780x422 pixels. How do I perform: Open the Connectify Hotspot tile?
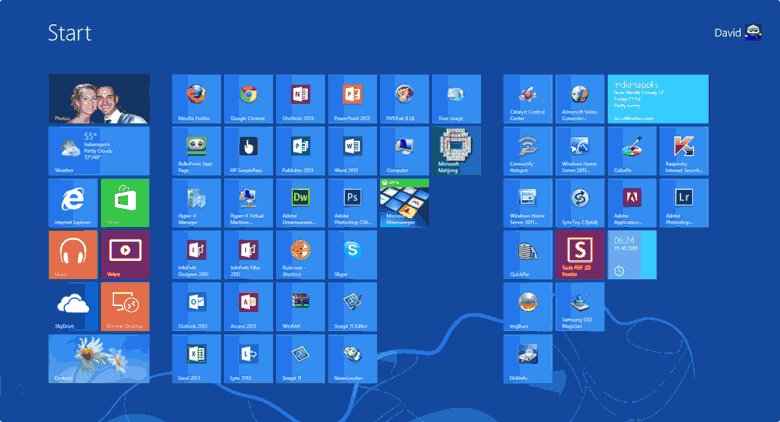[527, 151]
